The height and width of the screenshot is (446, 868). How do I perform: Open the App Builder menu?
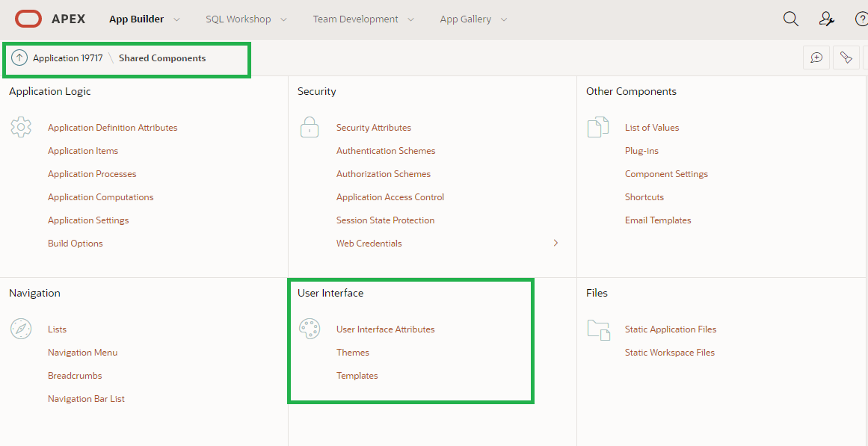(x=138, y=19)
